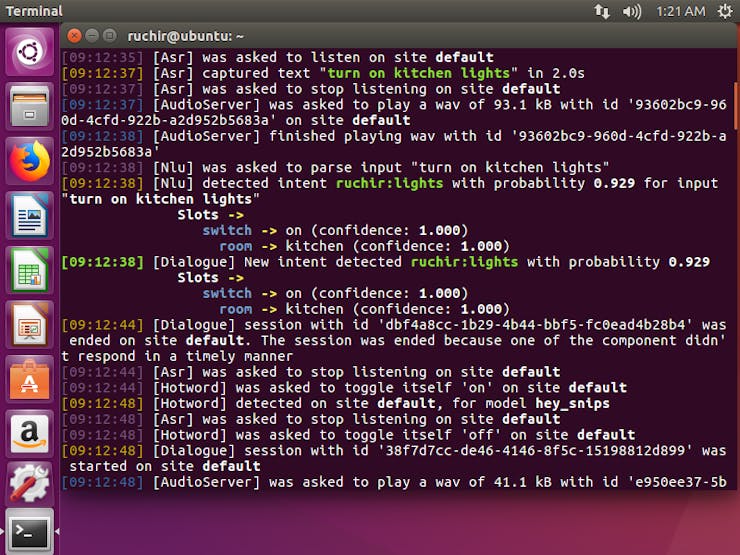Open LibreOffice Calc from launcher
Viewport: 740px width, 555px height.
coord(29,270)
